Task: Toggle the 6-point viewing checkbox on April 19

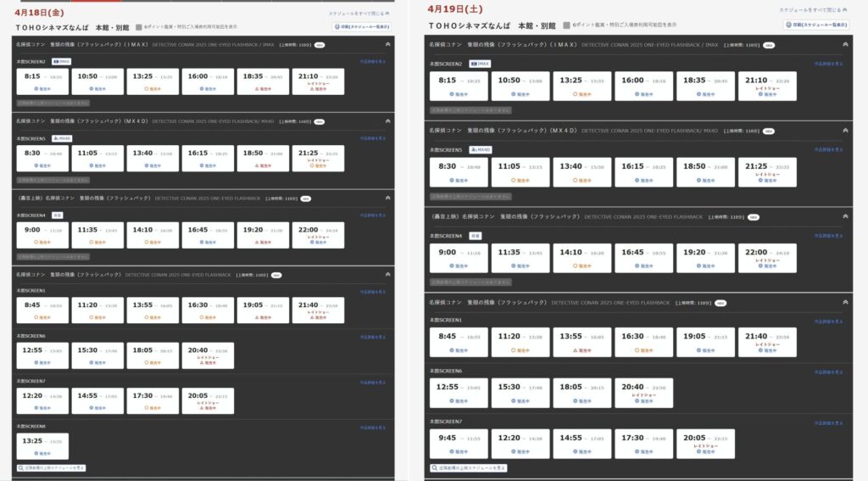Action: [x=566, y=25]
